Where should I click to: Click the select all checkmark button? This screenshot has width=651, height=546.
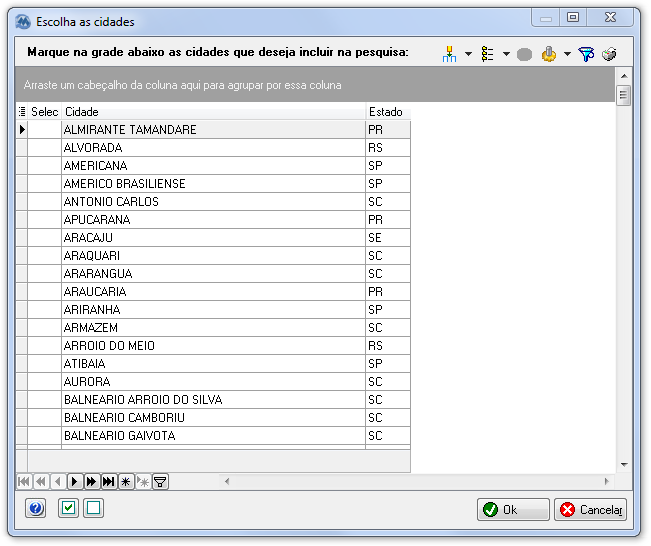[69, 508]
